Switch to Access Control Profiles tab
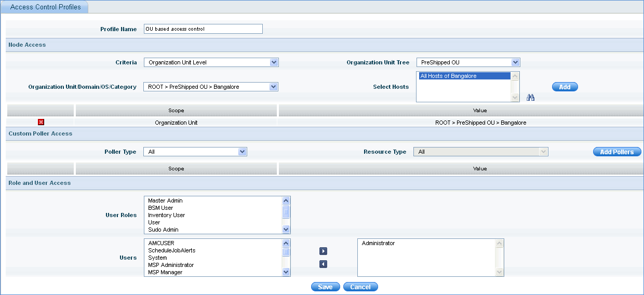The width and height of the screenshot is (644, 295). pos(45,7)
